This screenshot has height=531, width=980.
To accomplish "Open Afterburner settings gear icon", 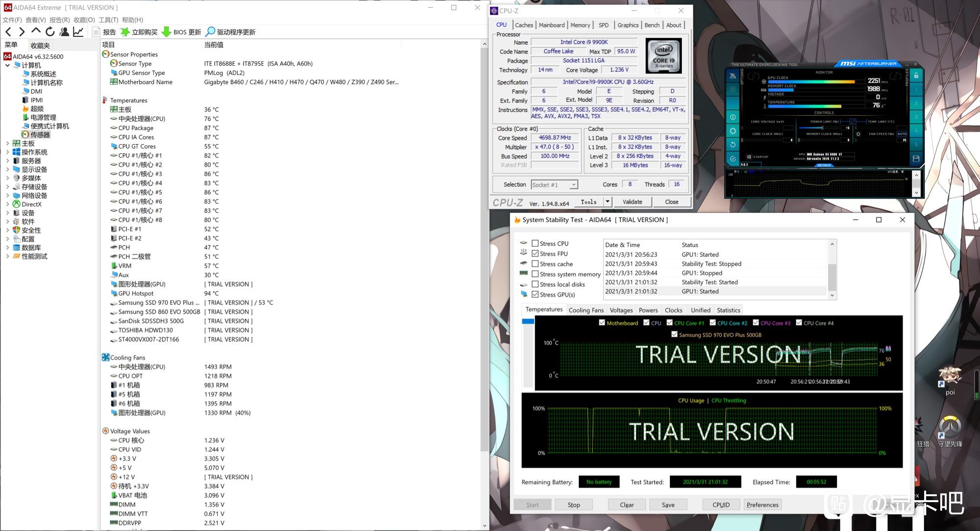I will tap(733, 131).
